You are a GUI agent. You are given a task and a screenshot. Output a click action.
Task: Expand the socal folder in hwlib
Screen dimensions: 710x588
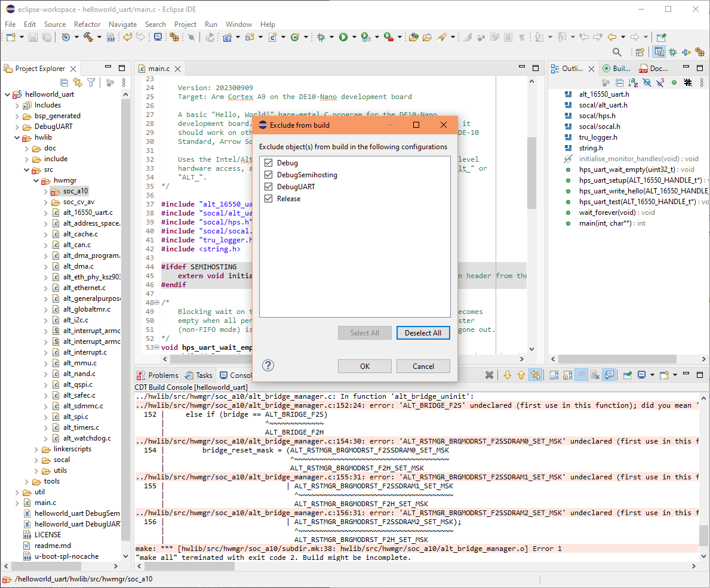(x=36, y=460)
